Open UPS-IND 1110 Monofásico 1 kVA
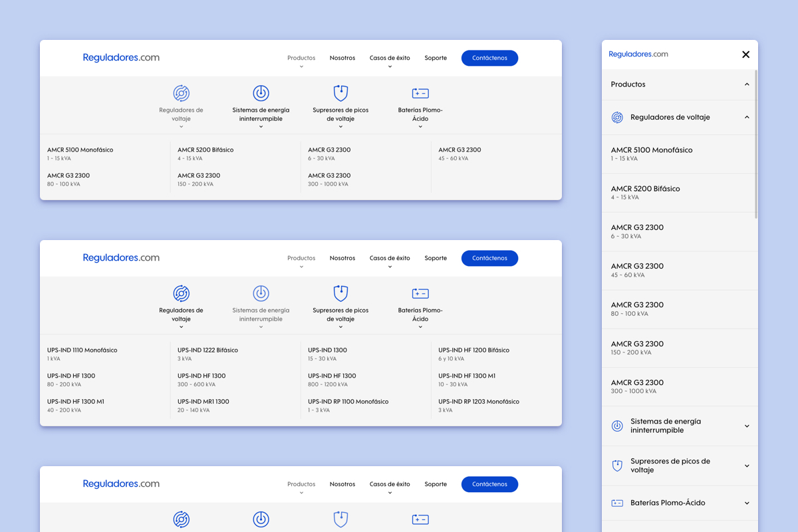798x532 pixels. pyautogui.click(x=82, y=354)
